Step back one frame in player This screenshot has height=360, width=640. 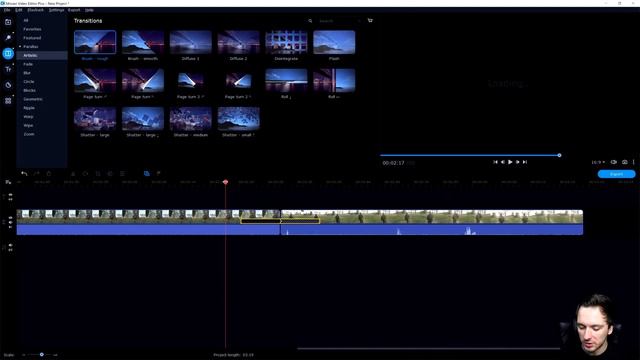tap(502, 162)
